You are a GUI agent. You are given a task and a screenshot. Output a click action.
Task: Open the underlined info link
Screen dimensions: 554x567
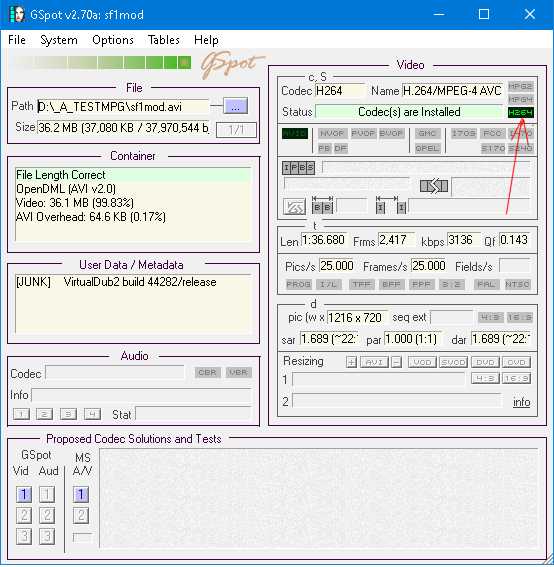521,402
